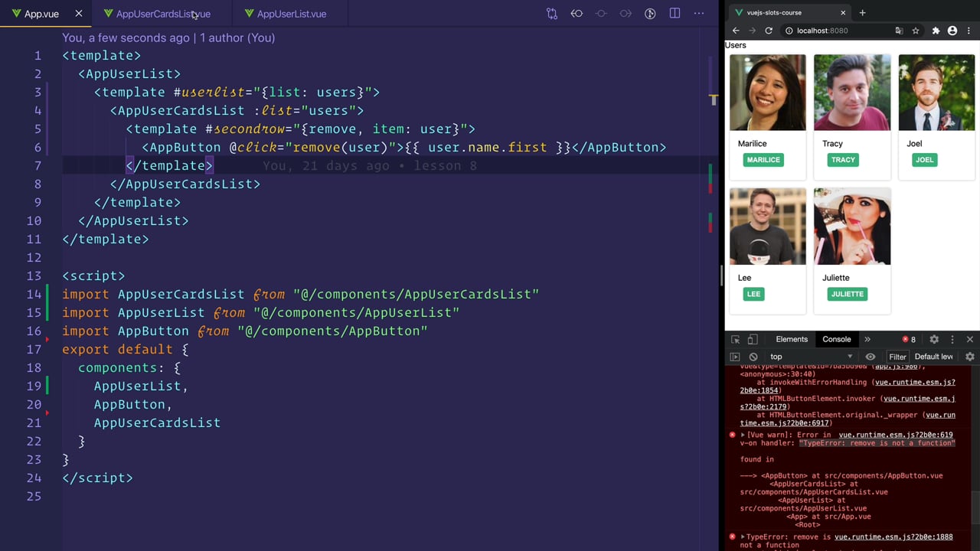Close the App.vue editor tab
The height and width of the screenshot is (551, 980).
pos(79,14)
